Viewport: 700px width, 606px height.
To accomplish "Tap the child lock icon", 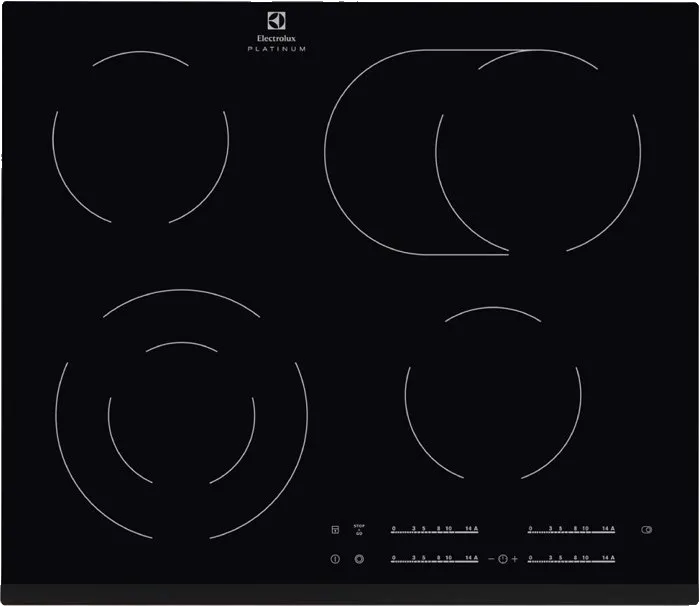I will 335,530.
